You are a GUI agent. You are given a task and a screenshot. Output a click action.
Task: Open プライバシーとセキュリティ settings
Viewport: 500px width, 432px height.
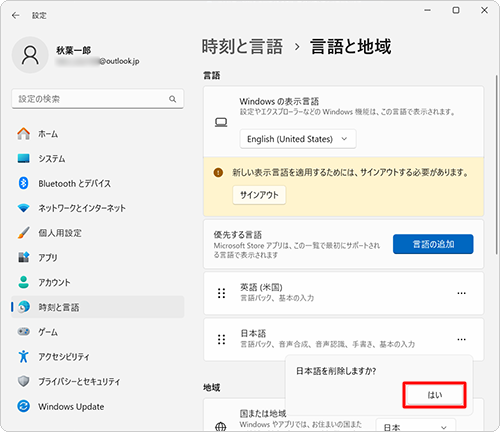(97, 381)
